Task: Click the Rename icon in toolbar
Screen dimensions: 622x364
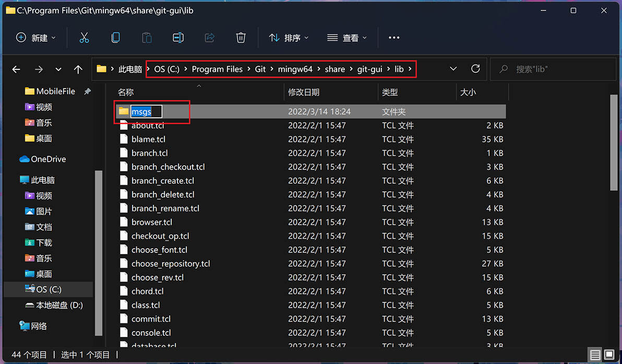Action: click(178, 38)
